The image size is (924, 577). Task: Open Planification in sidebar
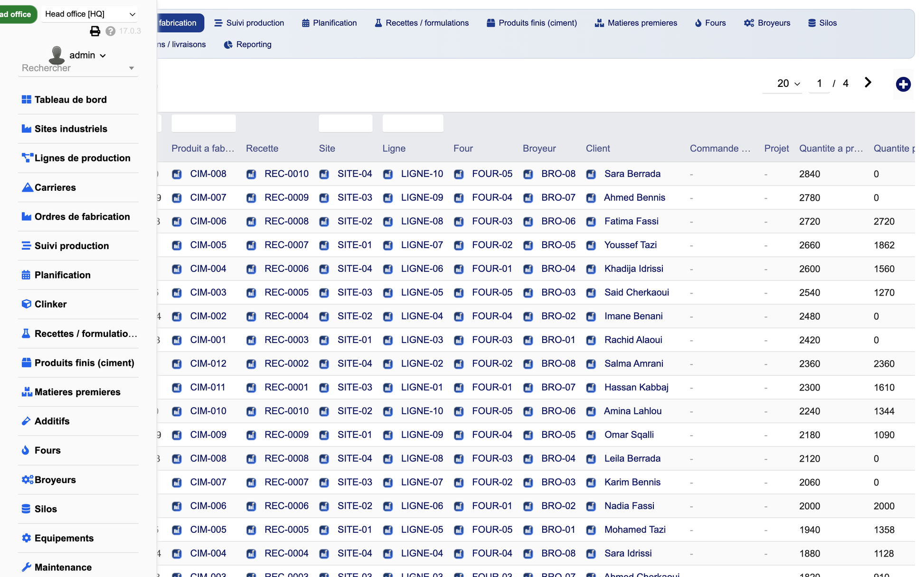click(62, 275)
